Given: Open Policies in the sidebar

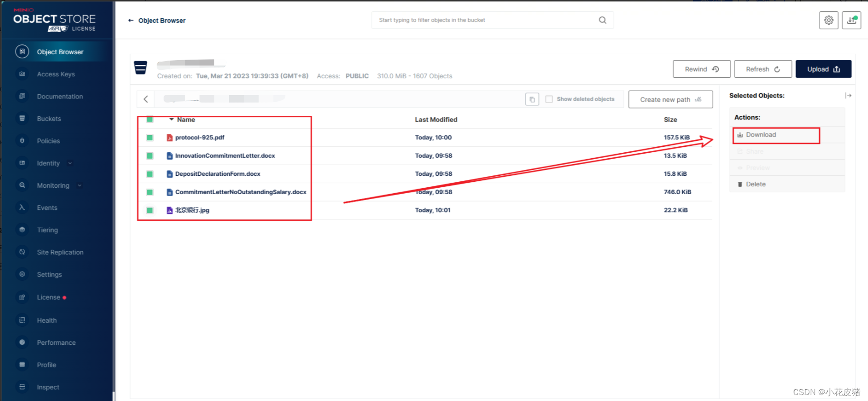Looking at the screenshot, I should (48, 141).
